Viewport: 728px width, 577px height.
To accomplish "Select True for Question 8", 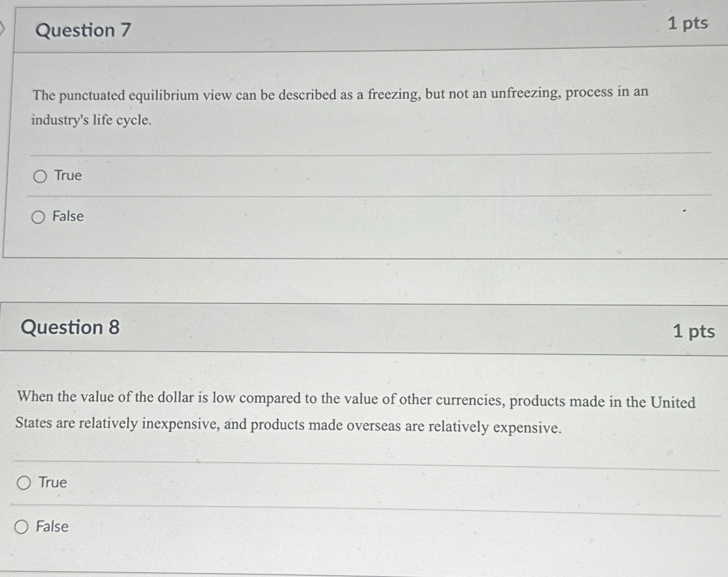I will point(24,483).
